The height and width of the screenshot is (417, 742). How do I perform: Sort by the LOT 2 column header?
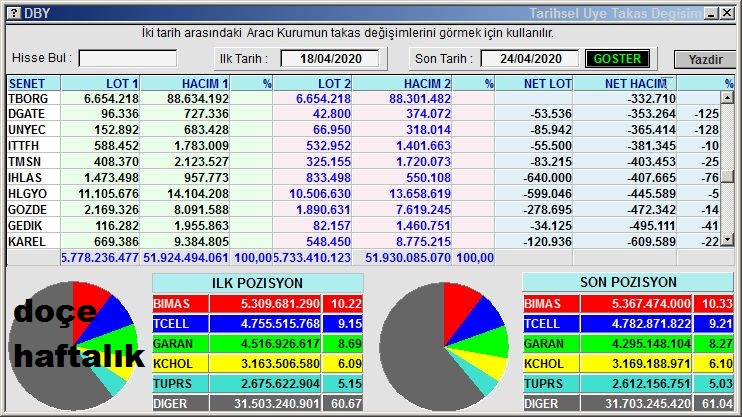[x=313, y=83]
